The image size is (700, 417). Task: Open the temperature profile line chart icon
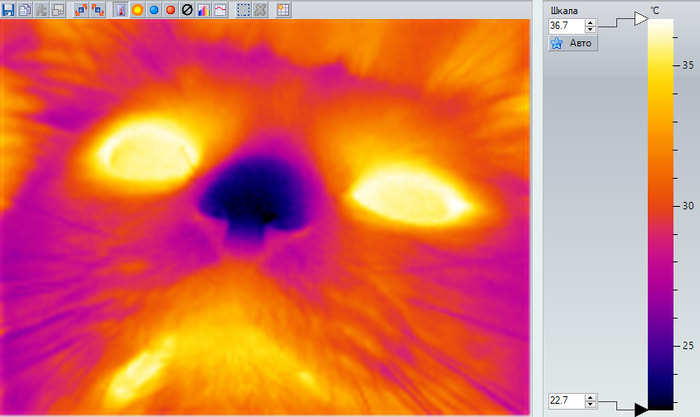click(x=218, y=10)
